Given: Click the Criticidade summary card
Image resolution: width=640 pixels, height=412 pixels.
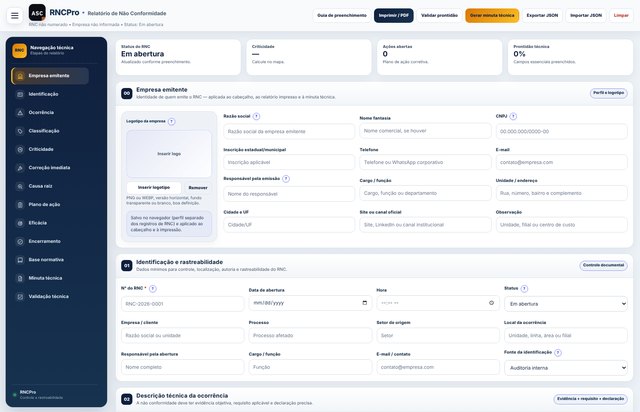Looking at the screenshot, I should point(309,57).
